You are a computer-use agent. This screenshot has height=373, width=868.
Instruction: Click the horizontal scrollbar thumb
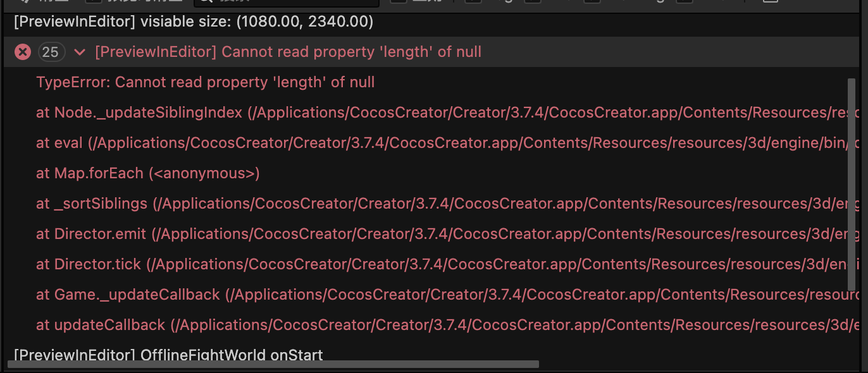pyautogui.click(x=272, y=364)
